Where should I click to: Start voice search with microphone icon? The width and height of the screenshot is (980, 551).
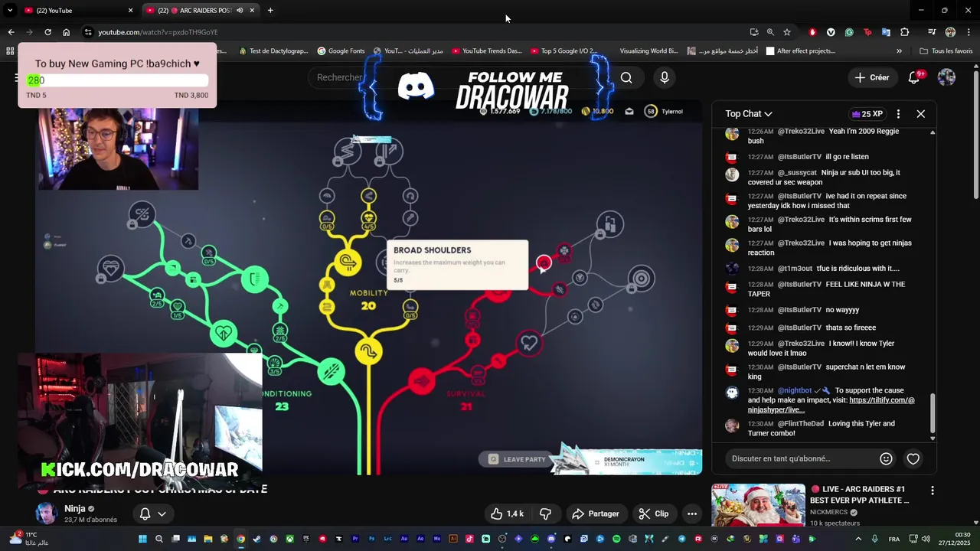(x=665, y=77)
